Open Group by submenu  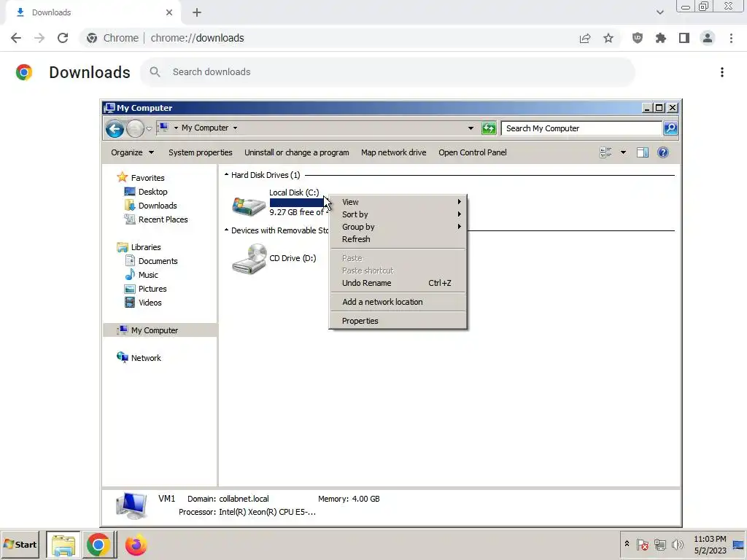[398, 227]
